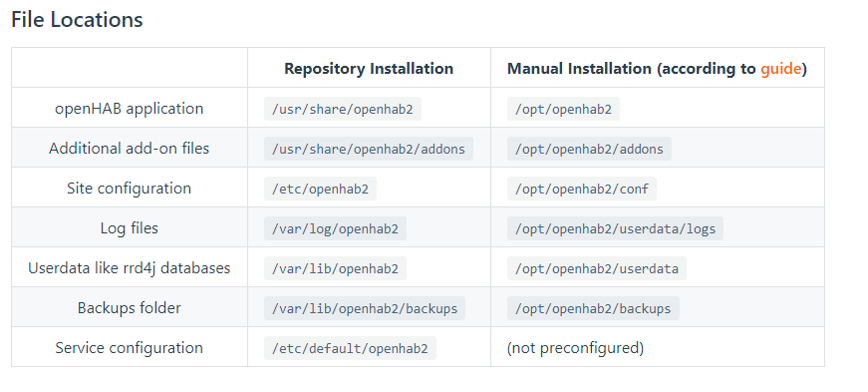Select the /var/lib/openhab2/backups path code
Viewport: 868px width, 392px height.
point(365,308)
